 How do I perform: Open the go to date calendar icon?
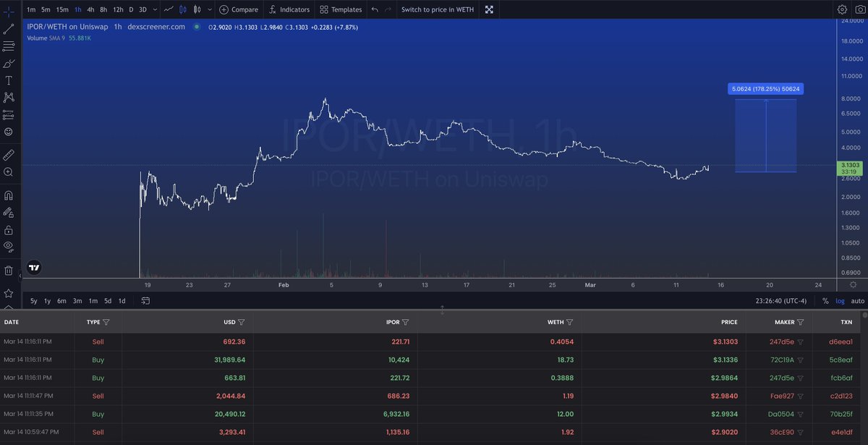tap(145, 300)
